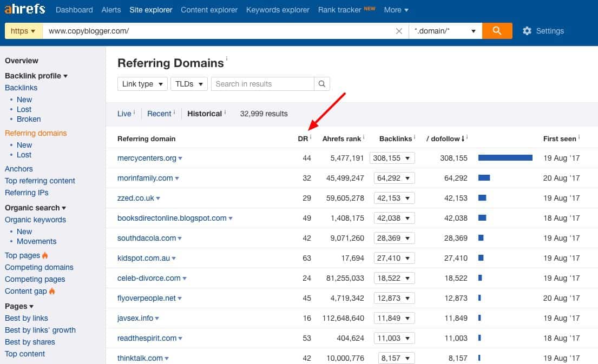
Task: Click the info icon beside Referring Domains title
Action: click(227, 59)
